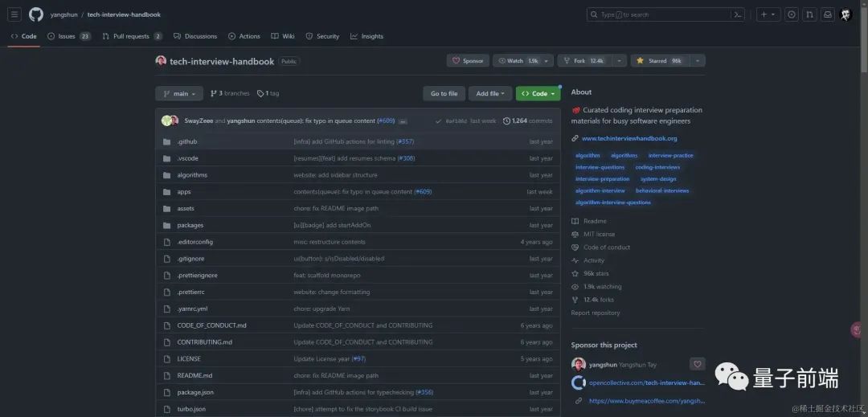Click the .editorconfig file icon

point(166,242)
